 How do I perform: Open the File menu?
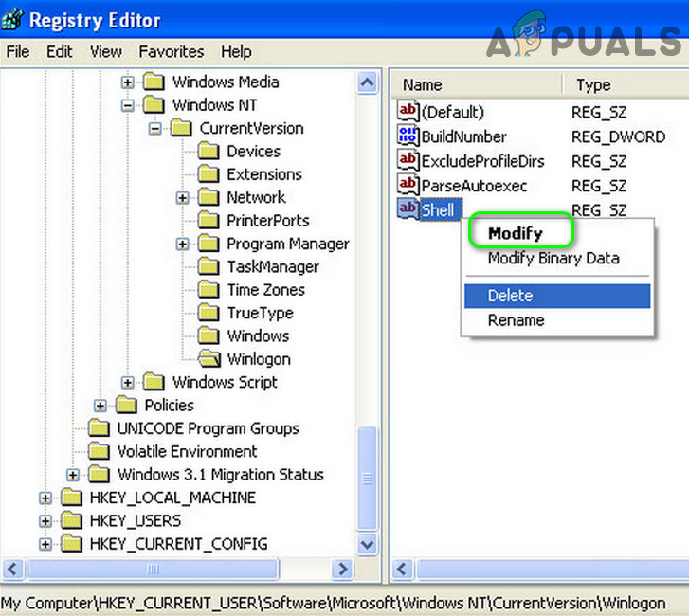(18, 52)
